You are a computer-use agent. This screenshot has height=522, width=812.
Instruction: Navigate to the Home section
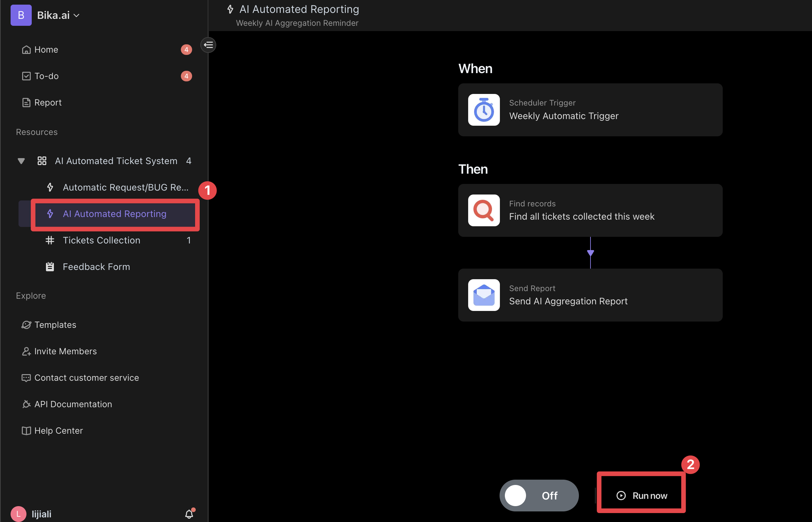pyautogui.click(x=46, y=49)
